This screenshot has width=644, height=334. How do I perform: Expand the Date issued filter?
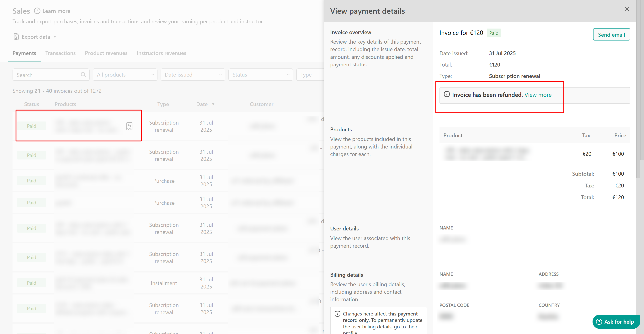point(193,75)
